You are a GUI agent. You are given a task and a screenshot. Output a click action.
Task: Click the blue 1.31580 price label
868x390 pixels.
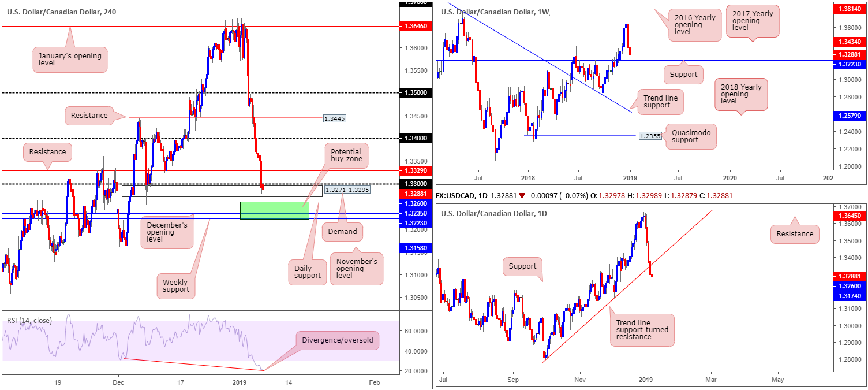coord(414,248)
